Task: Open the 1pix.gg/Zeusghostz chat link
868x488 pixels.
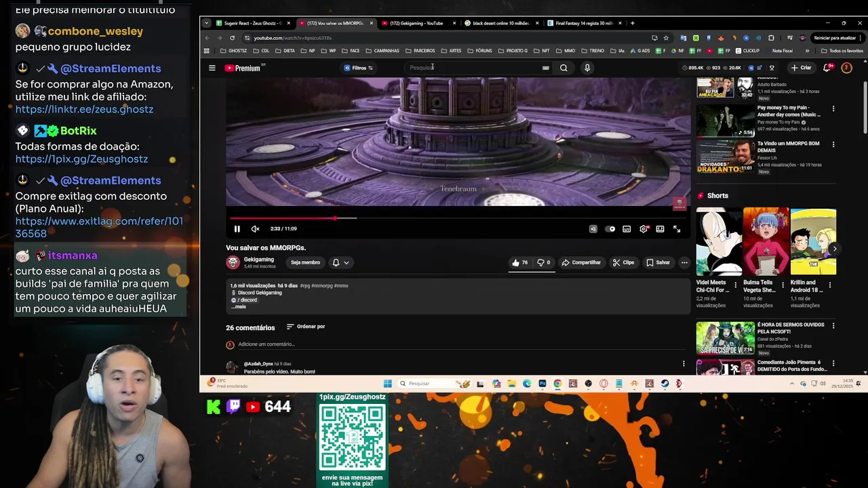Action: (81, 159)
